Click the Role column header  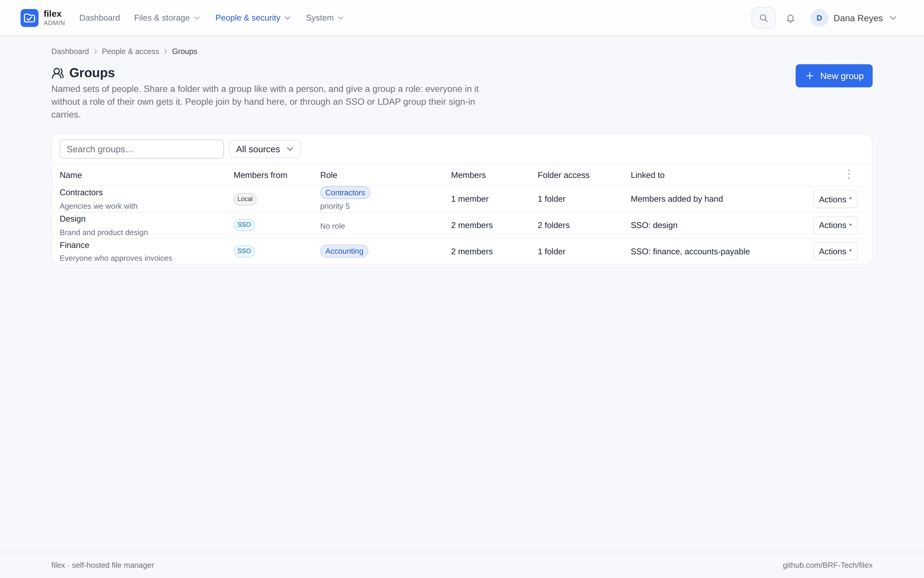[328, 175]
